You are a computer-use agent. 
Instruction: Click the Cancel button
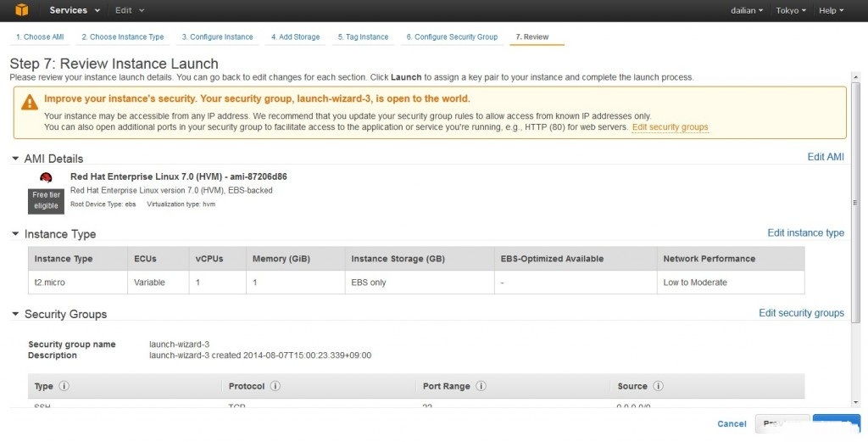(x=732, y=423)
